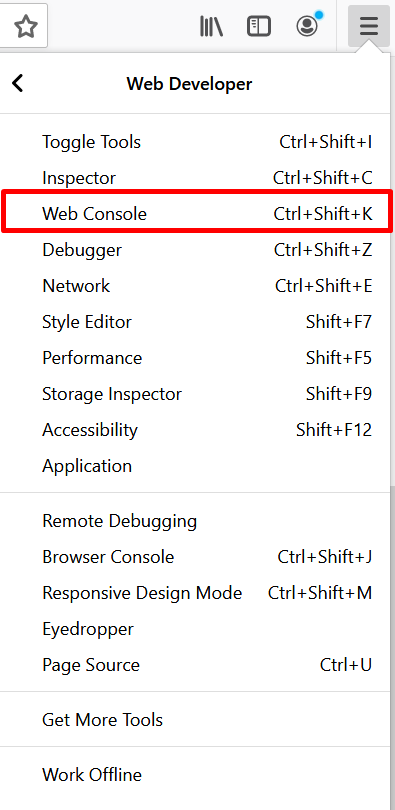The width and height of the screenshot is (395, 810).
Task: Show the sidebars icon
Action: click(259, 26)
